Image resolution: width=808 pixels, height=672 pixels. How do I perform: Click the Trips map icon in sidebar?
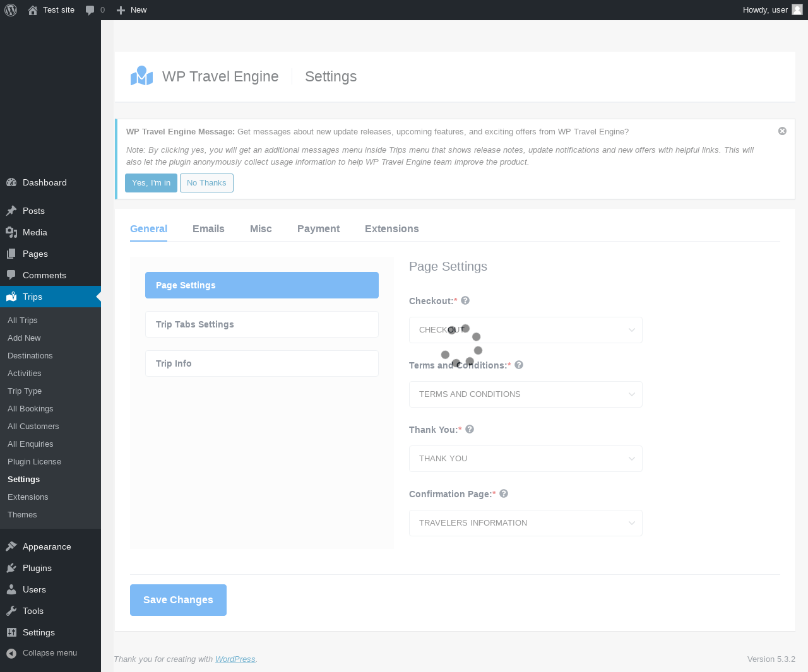(11, 297)
